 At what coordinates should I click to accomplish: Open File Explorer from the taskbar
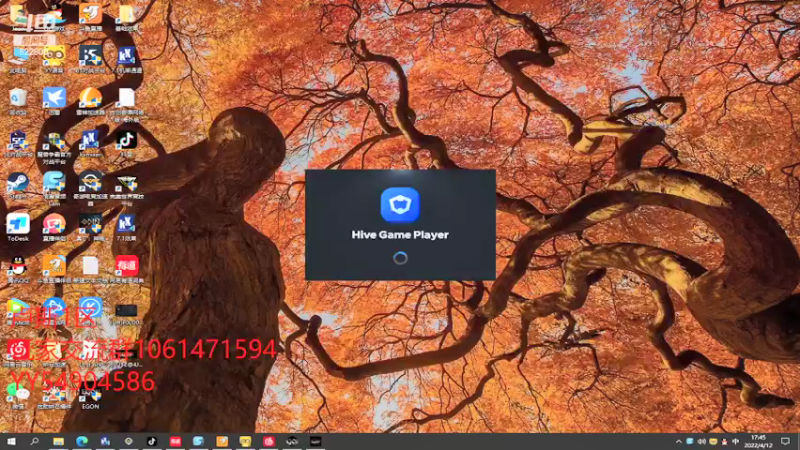coord(58,441)
